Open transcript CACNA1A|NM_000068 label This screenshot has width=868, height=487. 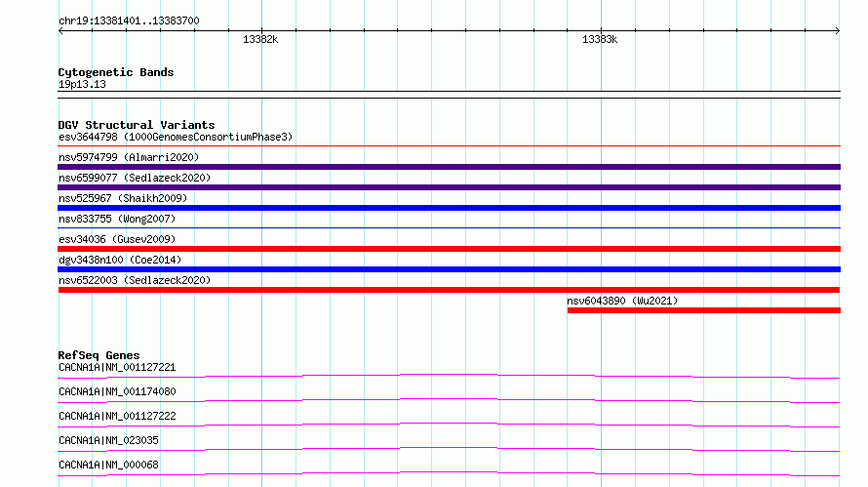(108, 465)
